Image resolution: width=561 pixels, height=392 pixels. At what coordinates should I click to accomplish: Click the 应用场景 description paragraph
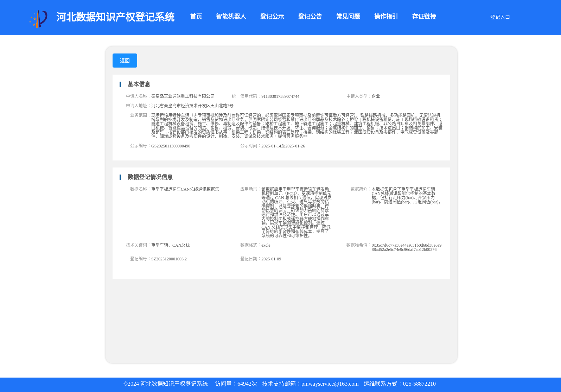297,212
